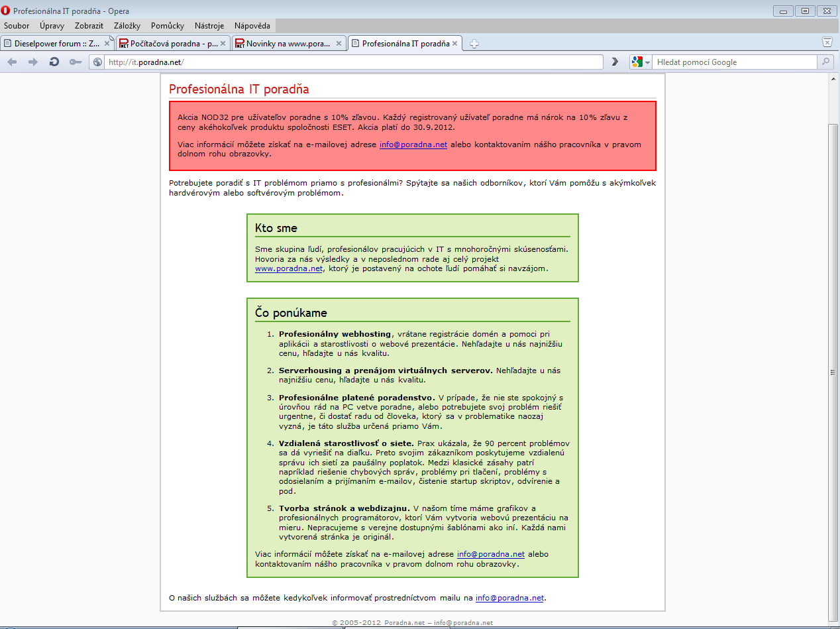
Task: Click the search magnifier button
Action: pyautogui.click(x=825, y=62)
